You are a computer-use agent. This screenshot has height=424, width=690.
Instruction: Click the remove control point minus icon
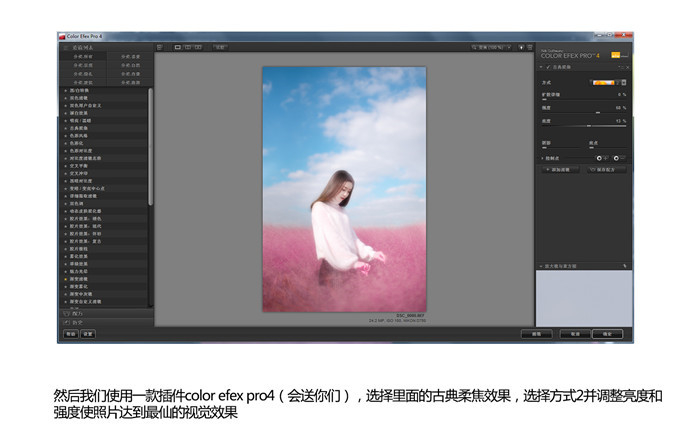619,158
